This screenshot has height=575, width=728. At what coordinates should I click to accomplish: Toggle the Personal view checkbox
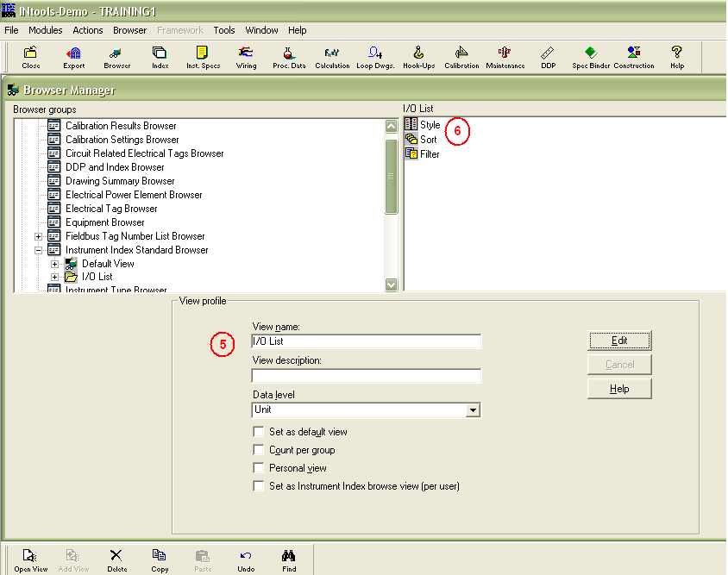tap(259, 468)
